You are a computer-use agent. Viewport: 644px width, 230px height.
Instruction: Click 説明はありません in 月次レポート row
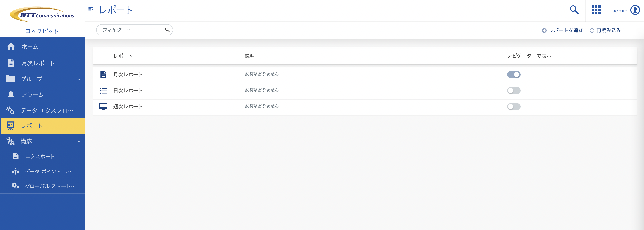pos(261,74)
